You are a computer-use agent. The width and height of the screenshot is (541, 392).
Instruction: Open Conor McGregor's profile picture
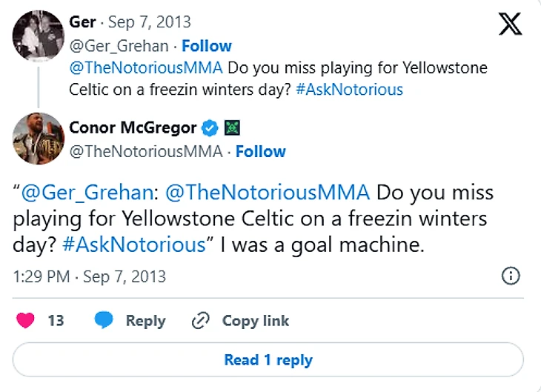[x=39, y=139]
